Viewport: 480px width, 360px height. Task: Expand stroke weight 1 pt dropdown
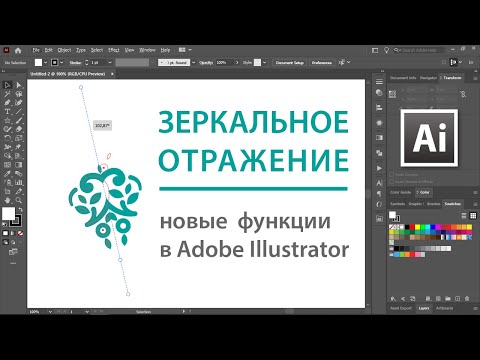(x=110, y=62)
